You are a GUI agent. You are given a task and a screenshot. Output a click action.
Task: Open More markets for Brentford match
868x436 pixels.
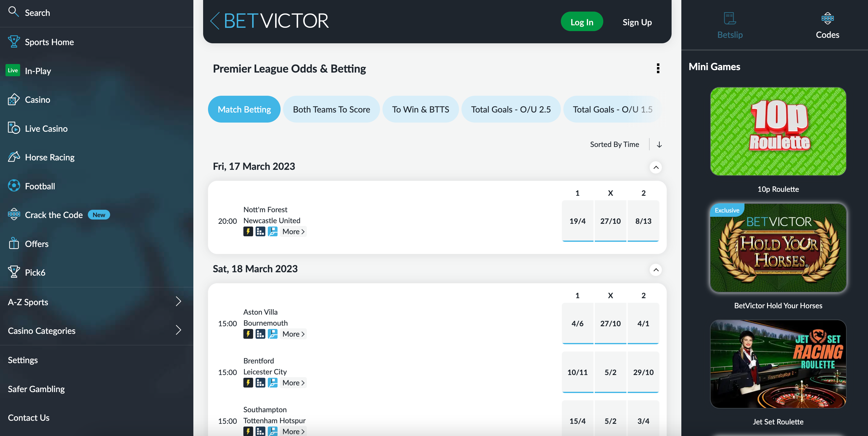pos(293,383)
